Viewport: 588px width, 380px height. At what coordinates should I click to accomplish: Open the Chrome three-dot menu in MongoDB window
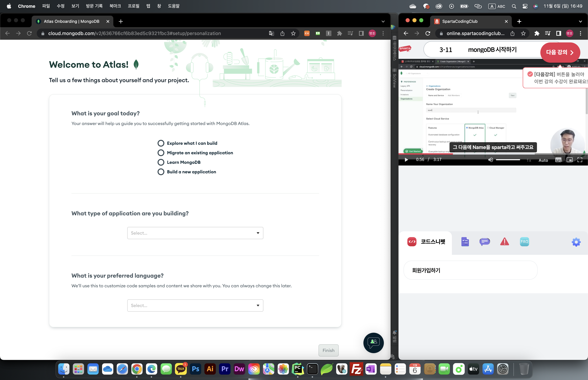[383, 33]
